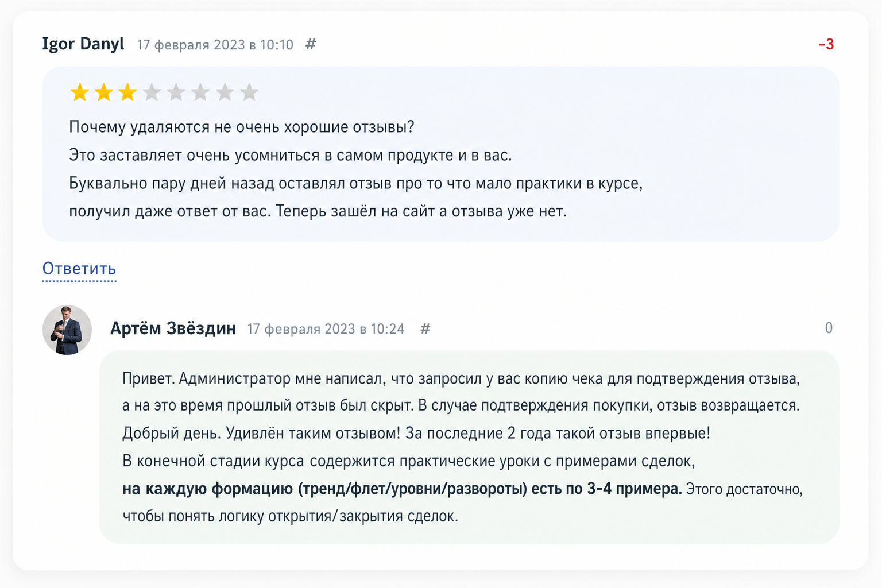Screen dimensions: 882x588
Task: Open Артём Звёздин's author name
Action: (173, 328)
